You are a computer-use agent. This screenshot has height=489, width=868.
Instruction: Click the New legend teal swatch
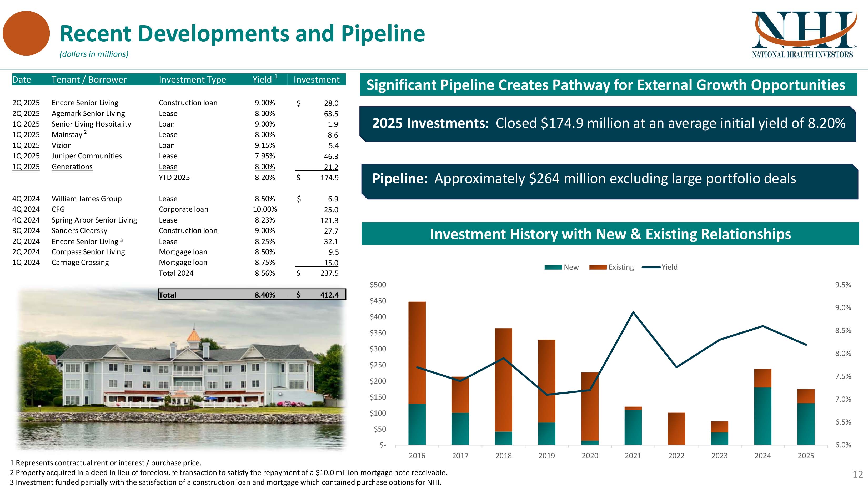pyautogui.click(x=553, y=268)
